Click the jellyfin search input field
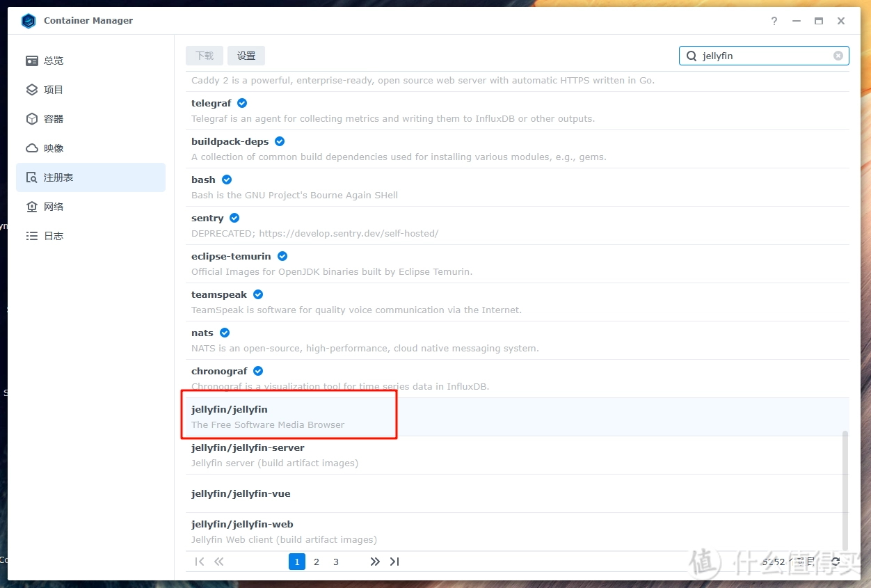The width and height of the screenshot is (871, 588). click(764, 56)
